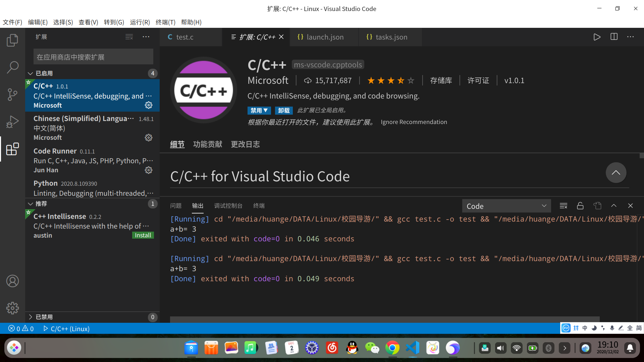
Task: Expand the 已禁用 extensions section
Action: (x=92, y=317)
